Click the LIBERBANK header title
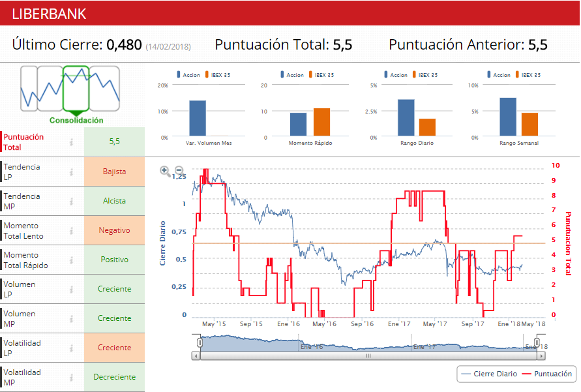This screenshot has height=392, width=581. point(49,14)
